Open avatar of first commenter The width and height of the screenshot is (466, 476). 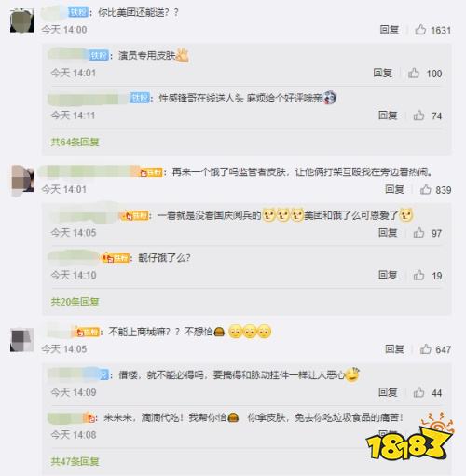tap(22, 20)
